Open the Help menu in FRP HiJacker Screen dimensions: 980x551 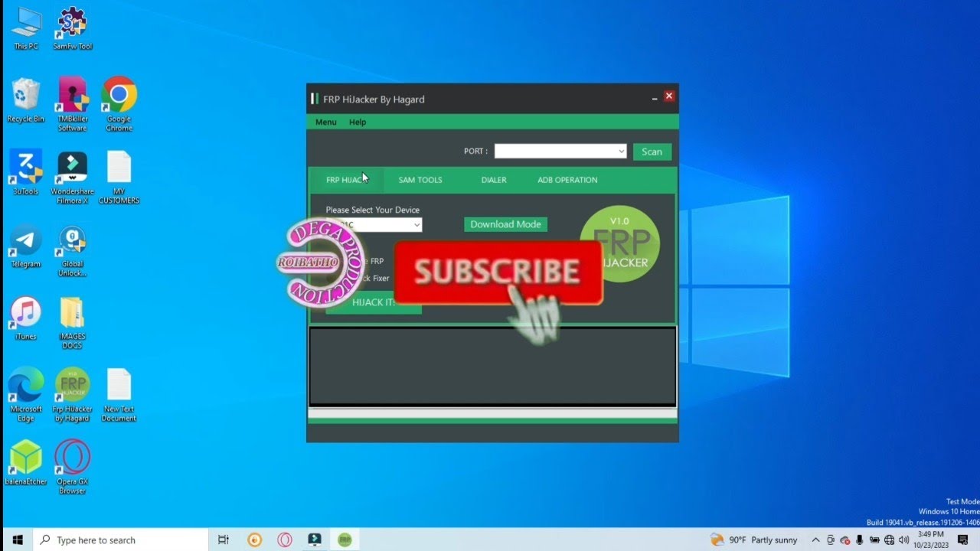click(x=358, y=122)
